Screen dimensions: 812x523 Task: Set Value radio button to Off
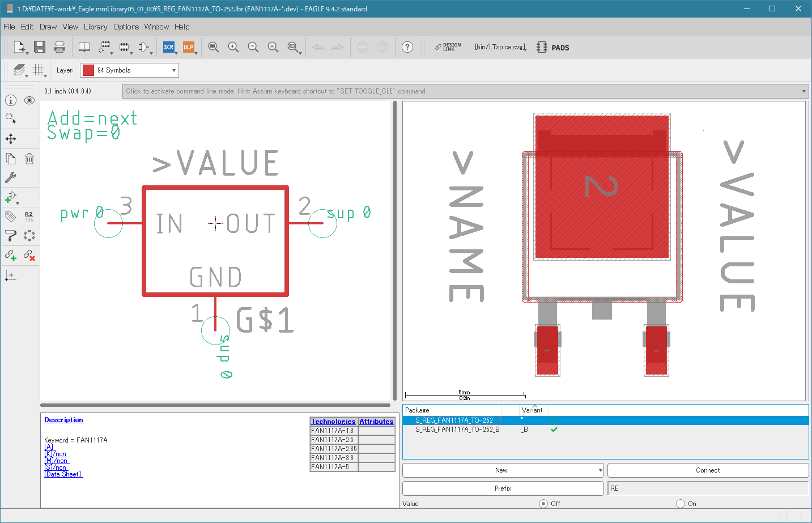click(x=543, y=503)
